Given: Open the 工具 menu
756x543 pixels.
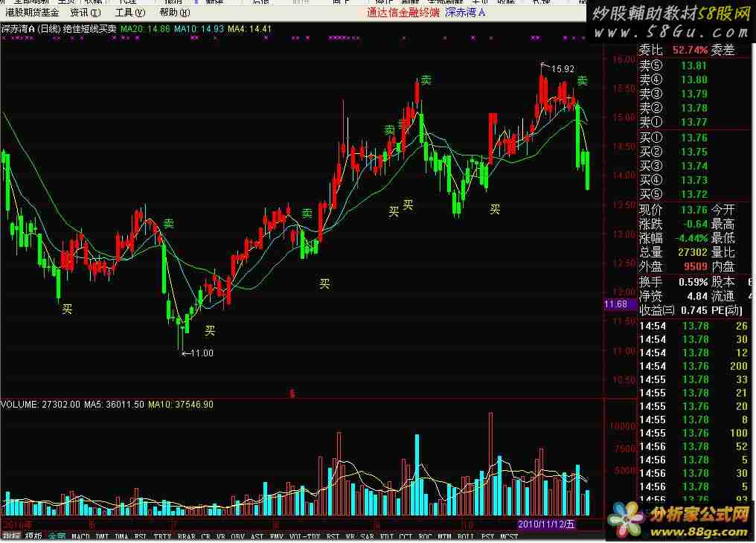Looking at the screenshot, I should [129, 13].
